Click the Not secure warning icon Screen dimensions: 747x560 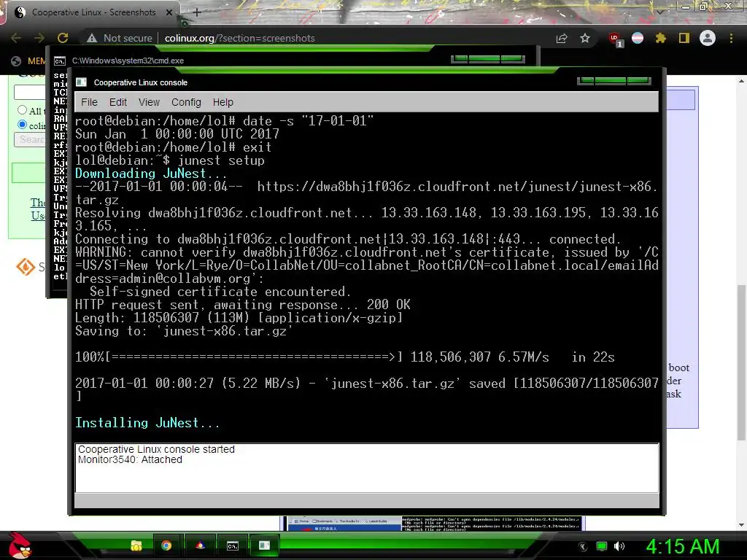point(92,38)
